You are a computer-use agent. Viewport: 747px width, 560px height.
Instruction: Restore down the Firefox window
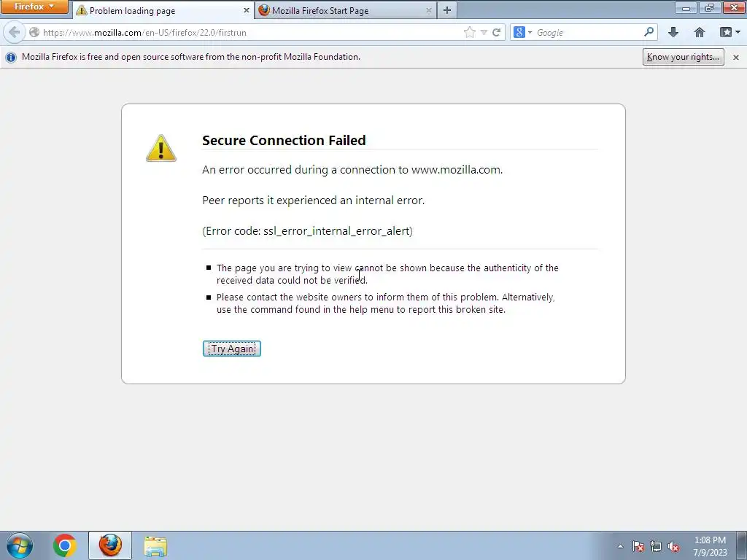coord(709,7)
